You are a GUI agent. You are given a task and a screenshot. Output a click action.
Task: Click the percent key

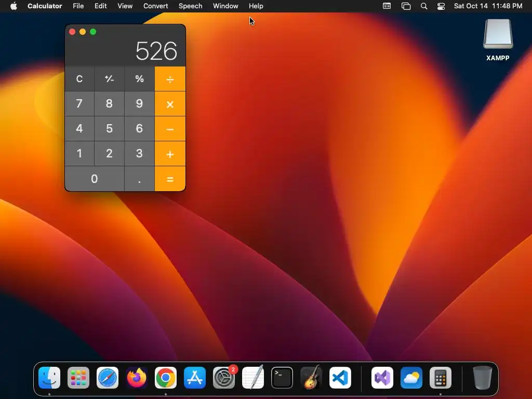click(x=139, y=79)
